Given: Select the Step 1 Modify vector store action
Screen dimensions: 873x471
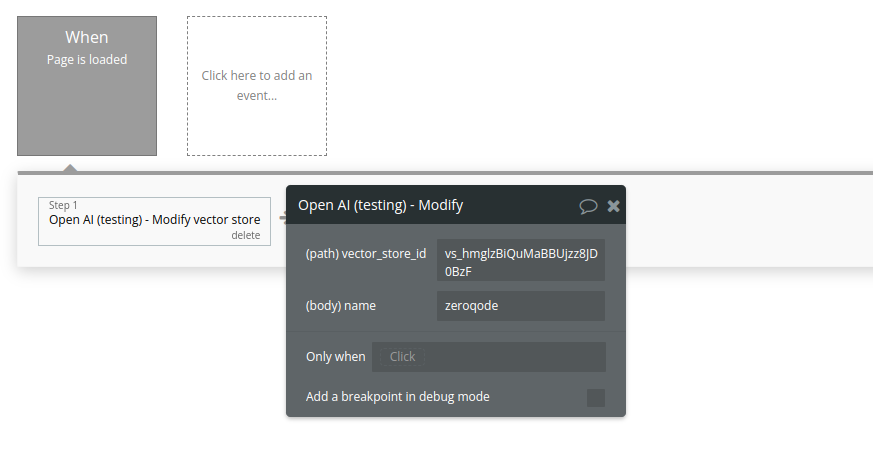Looking at the screenshot, I should [x=154, y=221].
